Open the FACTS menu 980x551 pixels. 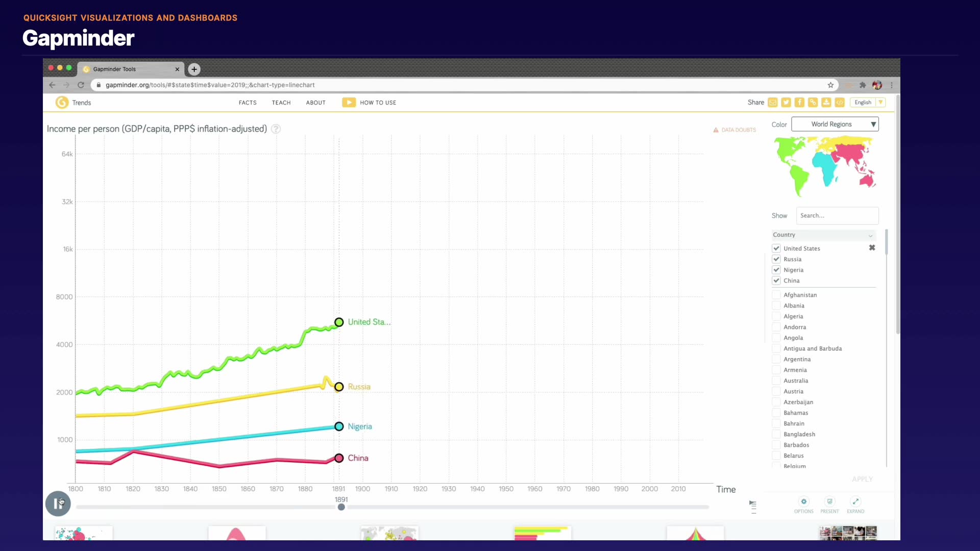[x=248, y=103]
